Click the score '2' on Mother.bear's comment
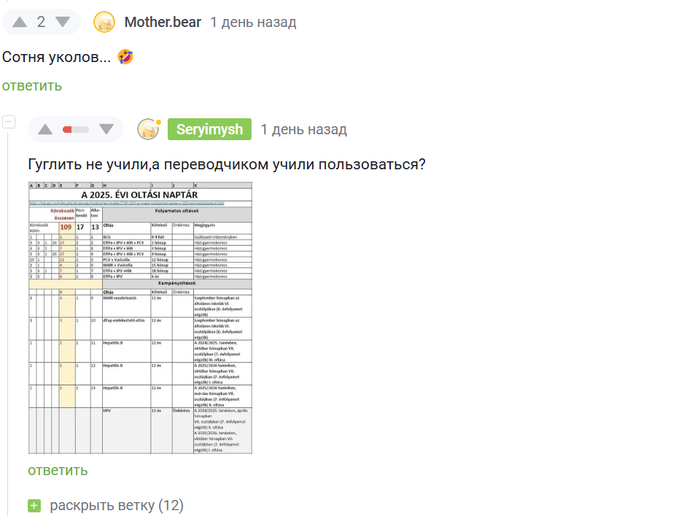 [x=41, y=22]
